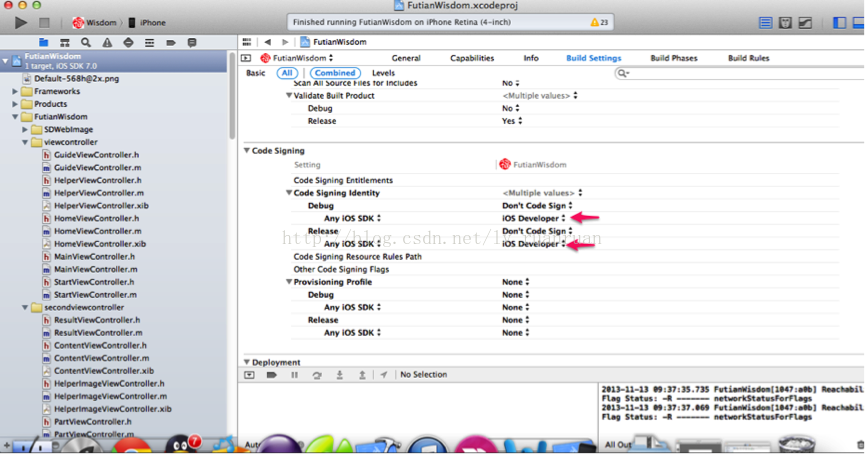Expand the SDWebImage folder

(x=25, y=130)
